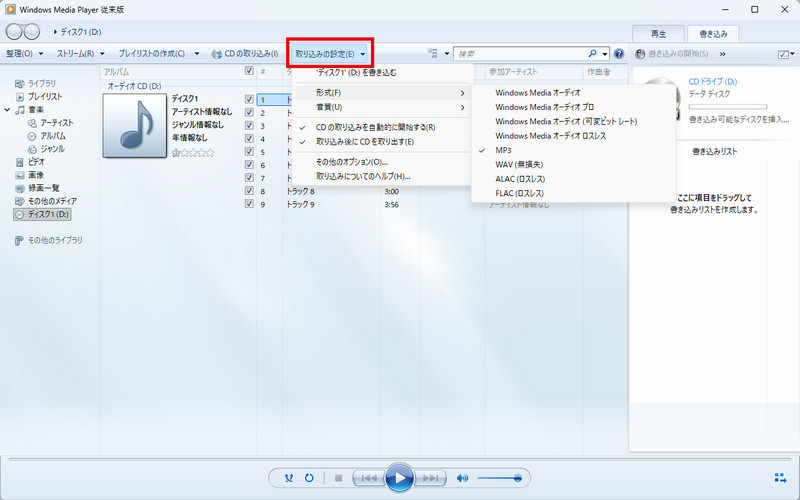Viewport: 800px width, 500px height.
Task: Open 画像 in the sidebar
Action: click(30, 175)
